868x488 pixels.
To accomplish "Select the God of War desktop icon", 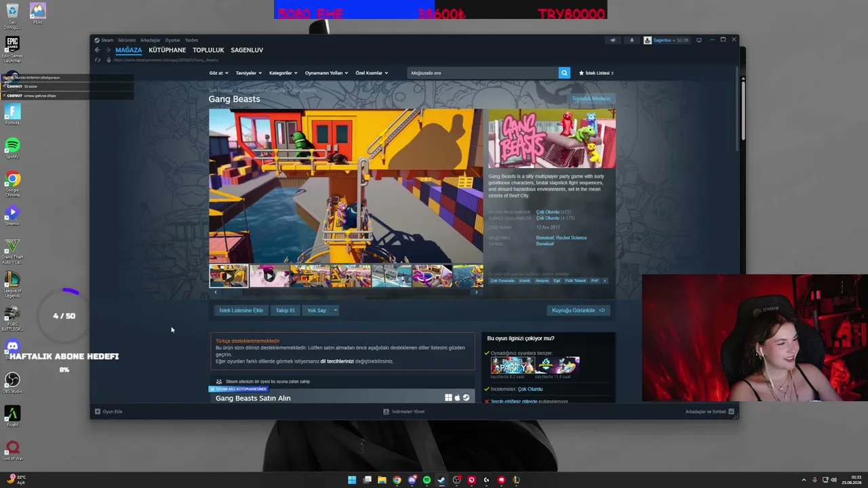I will point(12,450).
